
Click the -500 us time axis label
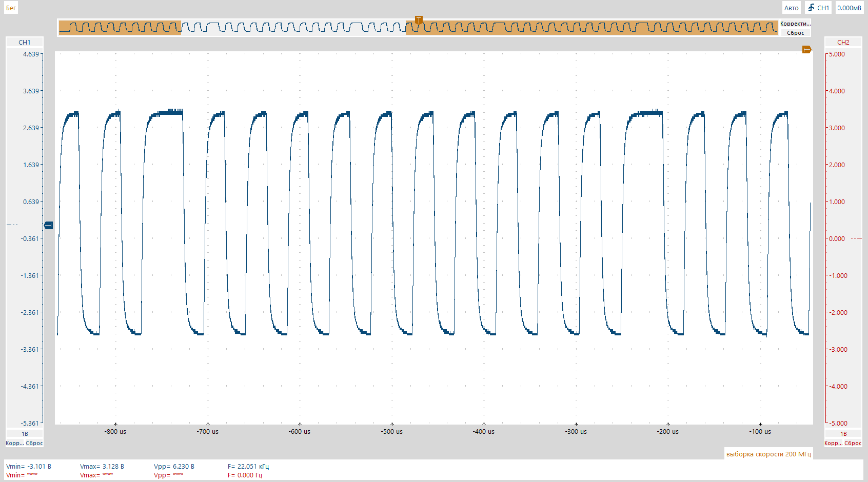392,432
